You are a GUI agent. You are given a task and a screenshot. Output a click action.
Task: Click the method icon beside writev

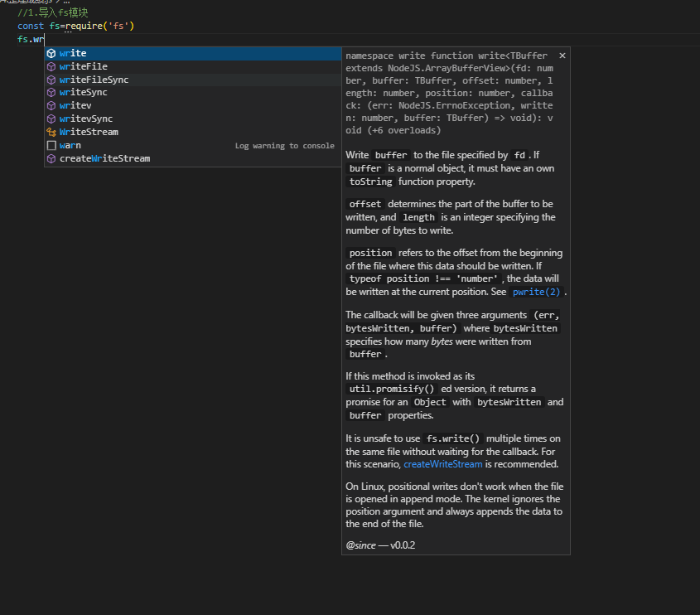[x=51, y=105]
